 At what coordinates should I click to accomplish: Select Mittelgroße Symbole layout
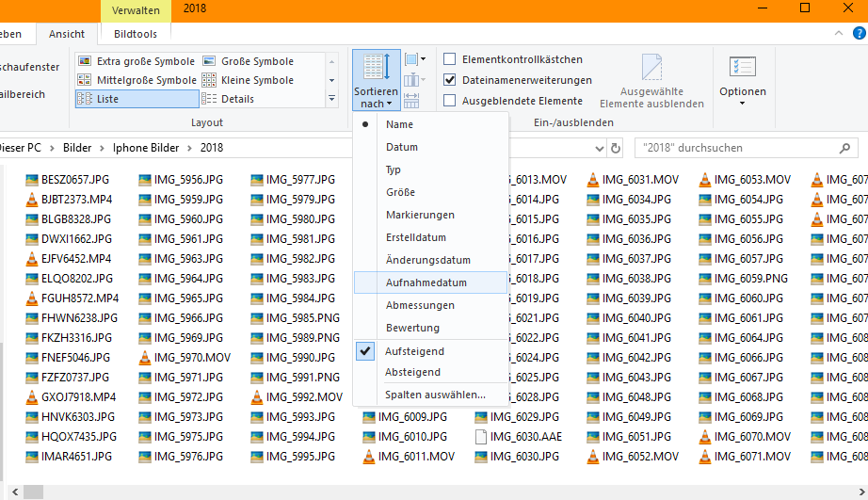click(137, 80)
